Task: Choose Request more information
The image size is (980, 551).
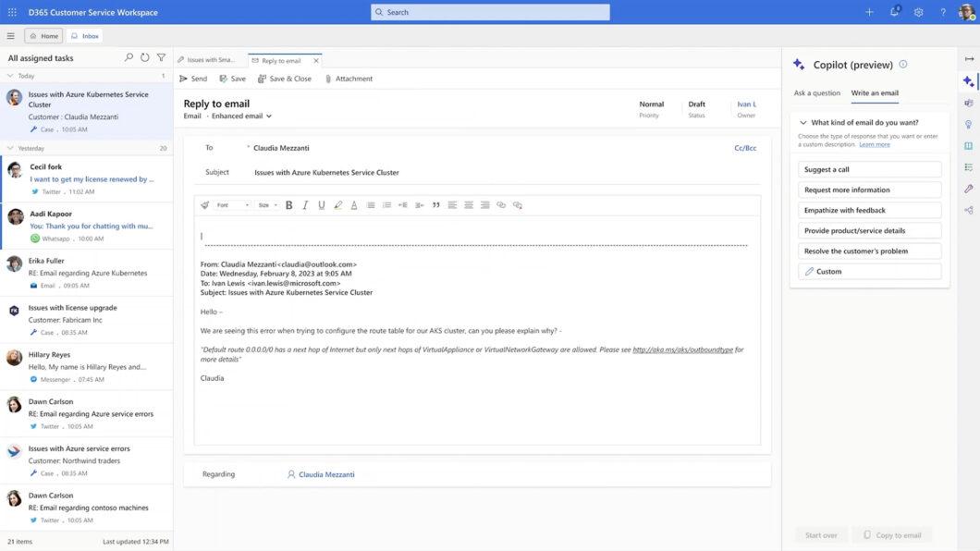Action: [x=869, y=190]
